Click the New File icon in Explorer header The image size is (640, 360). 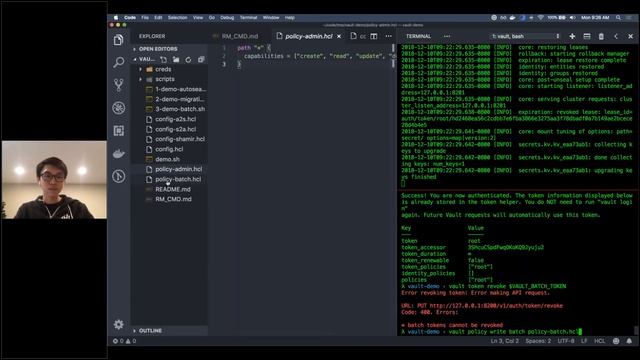[163, 60]
